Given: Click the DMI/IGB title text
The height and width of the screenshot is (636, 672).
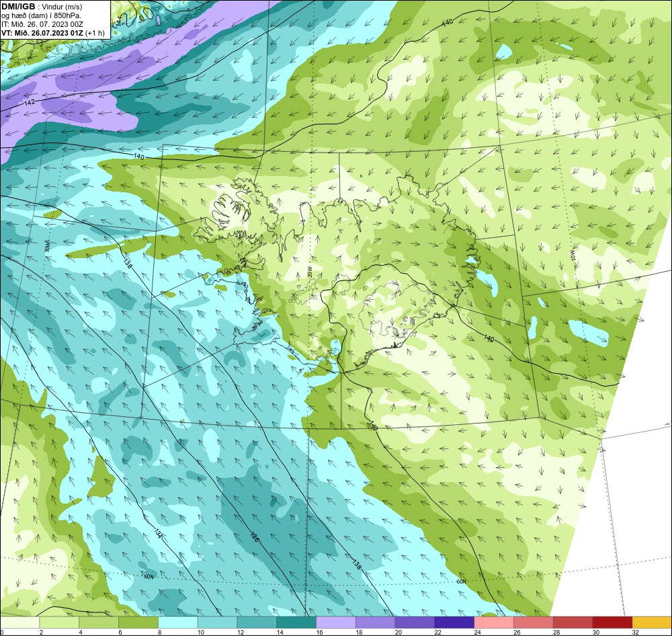Looking at the screenshot, I should pyautogui.click(x=18, y=7).
